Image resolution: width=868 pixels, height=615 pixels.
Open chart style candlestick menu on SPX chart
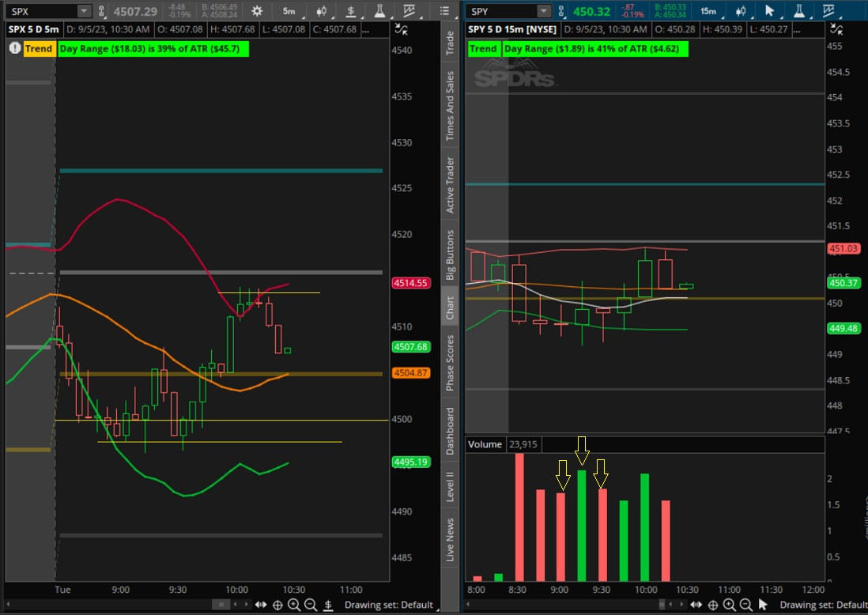(321, 11)
